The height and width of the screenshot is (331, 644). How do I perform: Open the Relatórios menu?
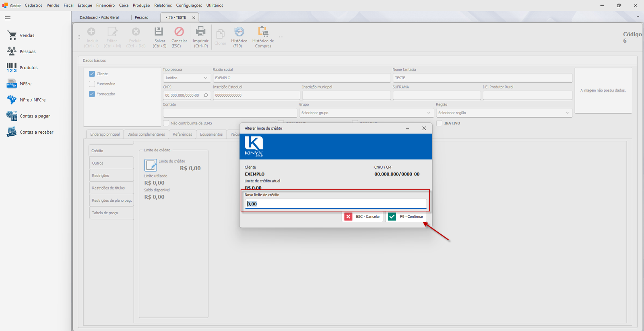coord(163,5)
